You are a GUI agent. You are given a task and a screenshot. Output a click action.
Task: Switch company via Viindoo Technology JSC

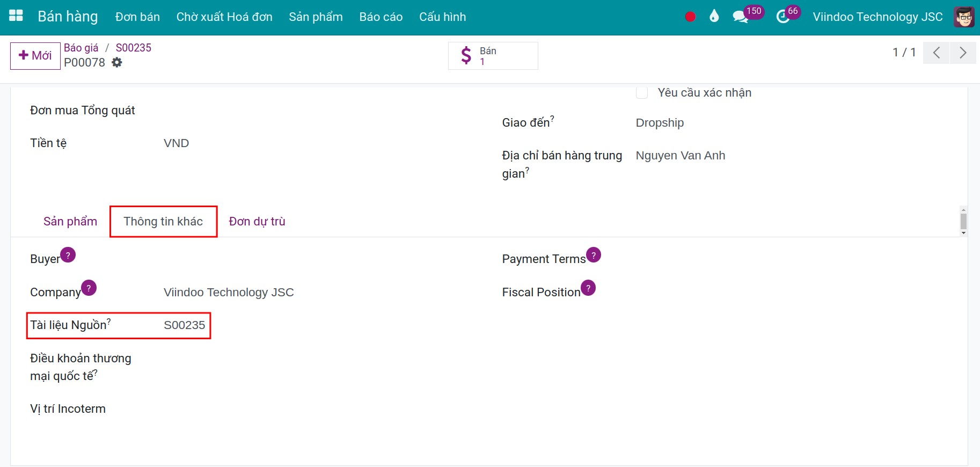pyautogui.click(x=877, y=17)
